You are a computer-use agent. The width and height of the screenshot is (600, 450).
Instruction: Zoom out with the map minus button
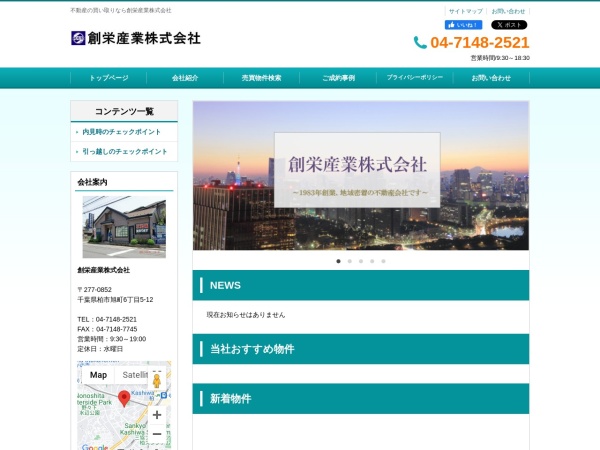[x=157, y=434]
